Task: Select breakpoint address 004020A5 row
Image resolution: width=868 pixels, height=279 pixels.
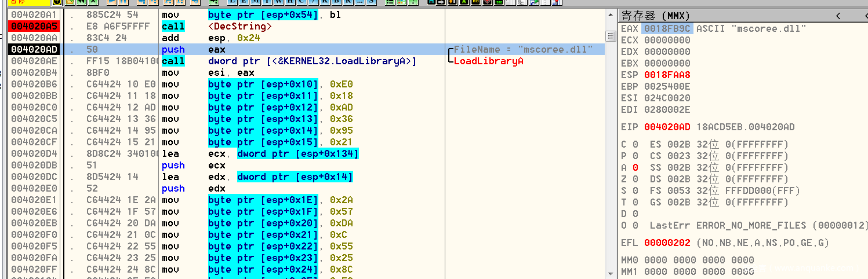Action: click(33, 27)
